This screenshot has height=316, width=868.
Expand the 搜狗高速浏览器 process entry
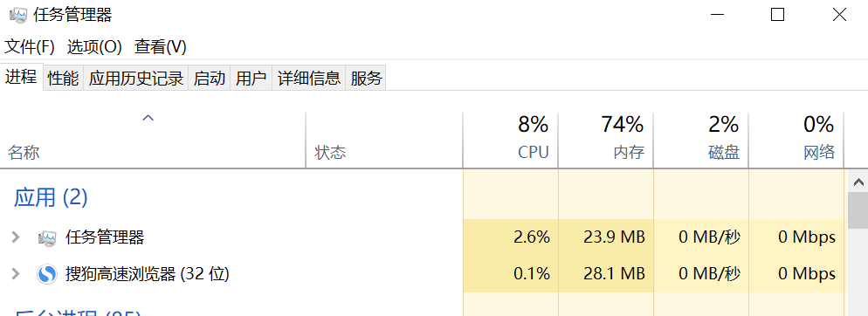16,273
